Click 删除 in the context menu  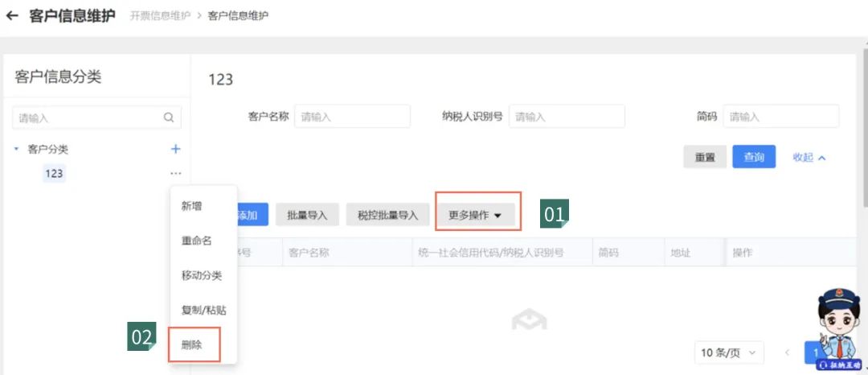pyautogui.click(x=192, y=344)
